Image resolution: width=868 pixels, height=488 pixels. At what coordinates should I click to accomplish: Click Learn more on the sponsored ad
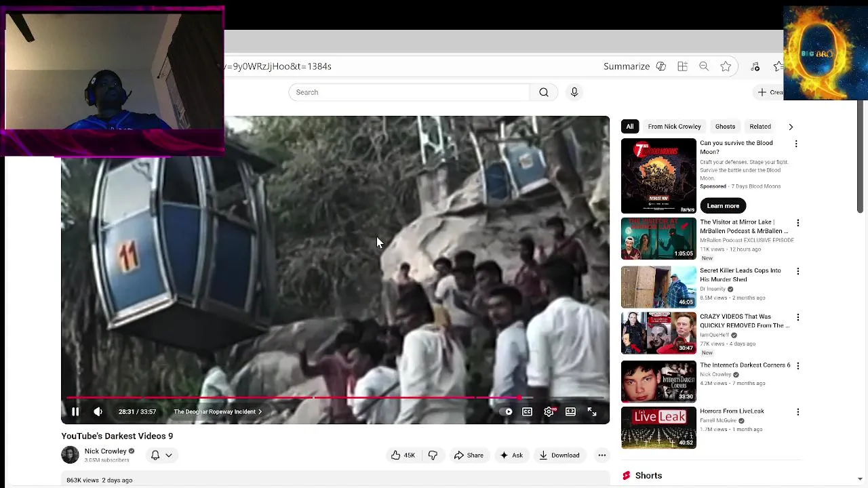(723, 206)
